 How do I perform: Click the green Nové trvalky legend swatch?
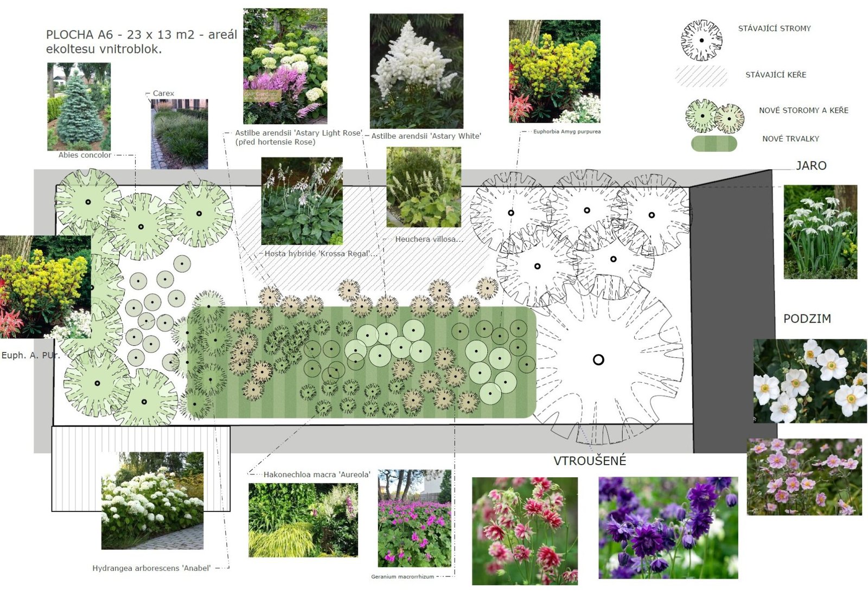(713, 144)
